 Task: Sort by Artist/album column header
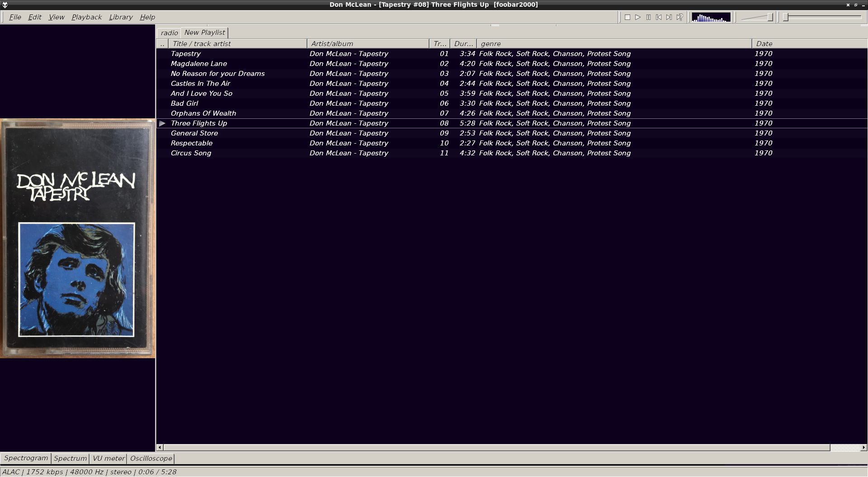point(368,44)
